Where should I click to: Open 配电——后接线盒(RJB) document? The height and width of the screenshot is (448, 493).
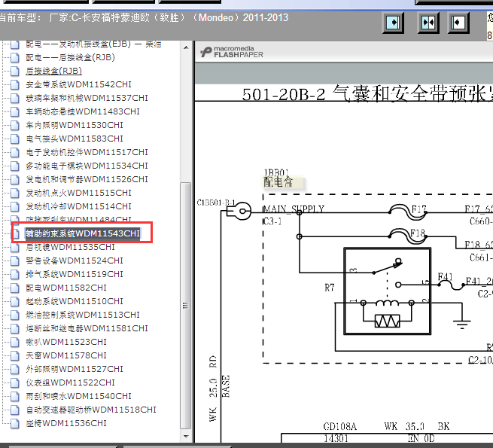[x=71, y=57]
